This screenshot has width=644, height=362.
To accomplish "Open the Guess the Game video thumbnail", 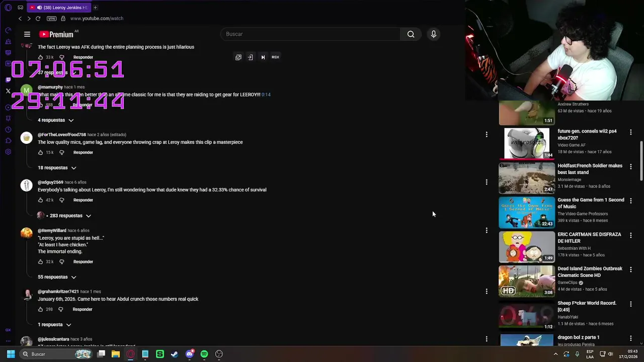I will point(527,212).
